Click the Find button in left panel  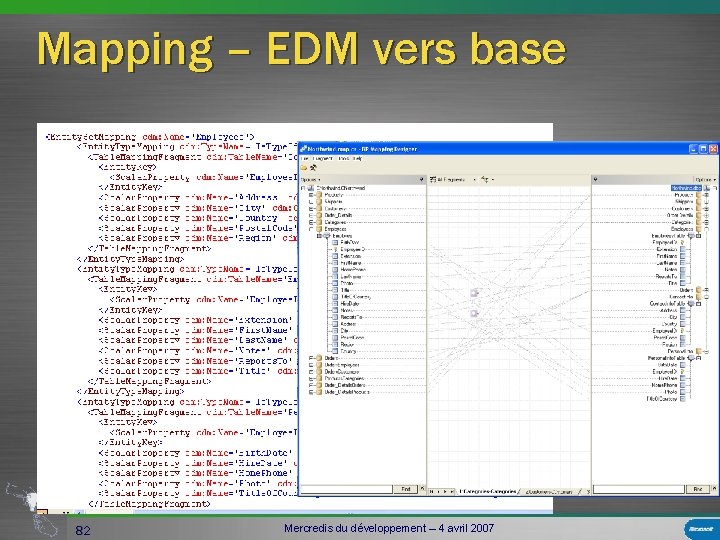click(x=405, y=489)
